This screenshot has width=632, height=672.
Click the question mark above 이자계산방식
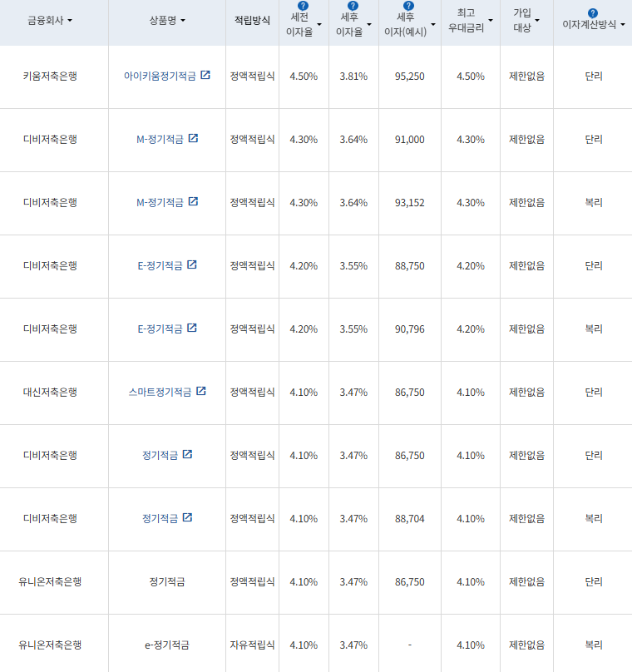click(x=592, y=13)
